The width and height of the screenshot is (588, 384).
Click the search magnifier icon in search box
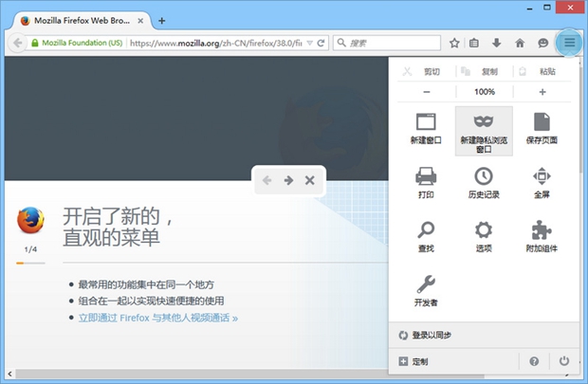[x=341, y=43]
